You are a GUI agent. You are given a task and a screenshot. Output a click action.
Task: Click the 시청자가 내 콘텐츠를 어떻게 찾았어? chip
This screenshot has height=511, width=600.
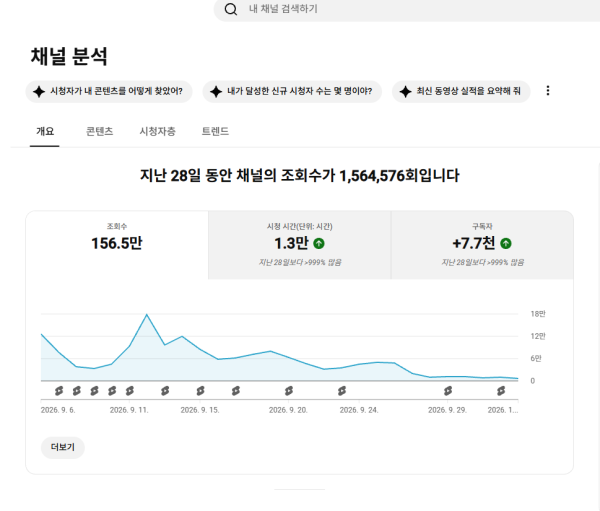click(109, 91)
